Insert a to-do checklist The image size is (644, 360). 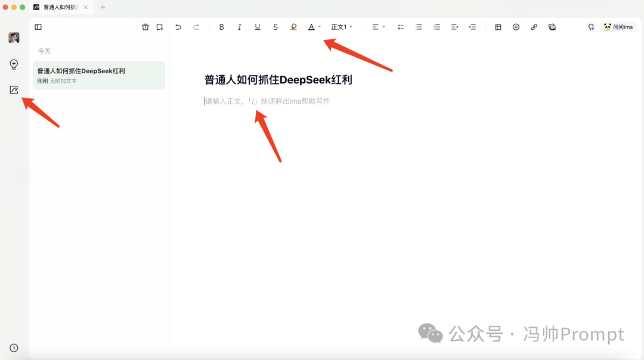coord(401,27)
